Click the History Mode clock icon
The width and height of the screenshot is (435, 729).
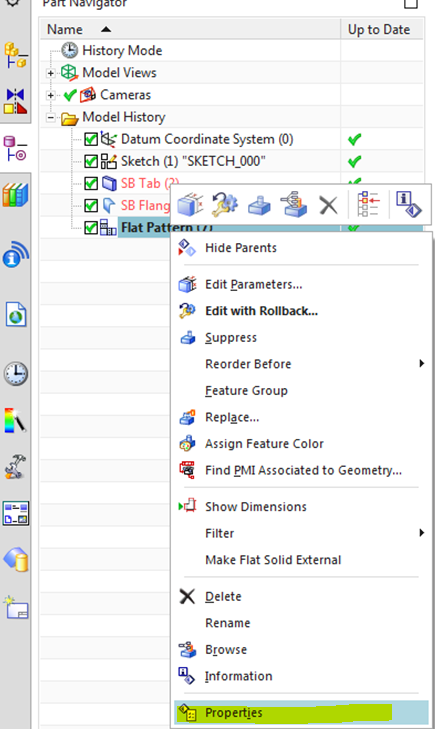click(x=70, y=50)
